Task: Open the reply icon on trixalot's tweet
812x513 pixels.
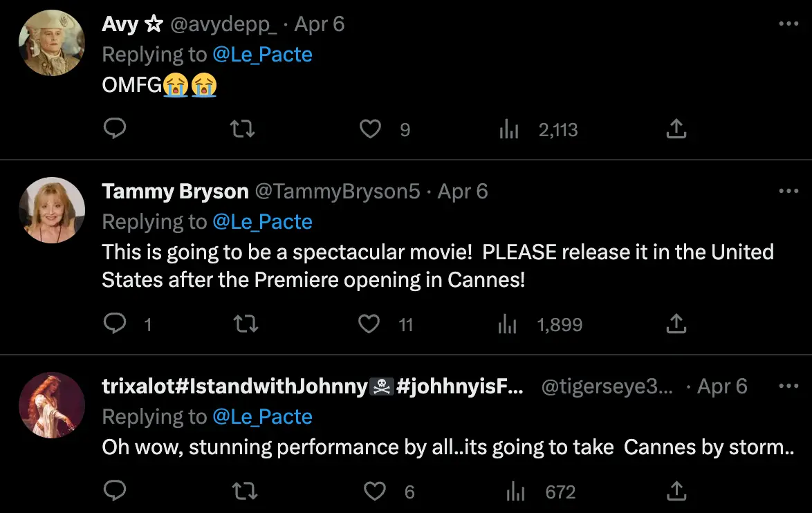Action: point(116,491)
